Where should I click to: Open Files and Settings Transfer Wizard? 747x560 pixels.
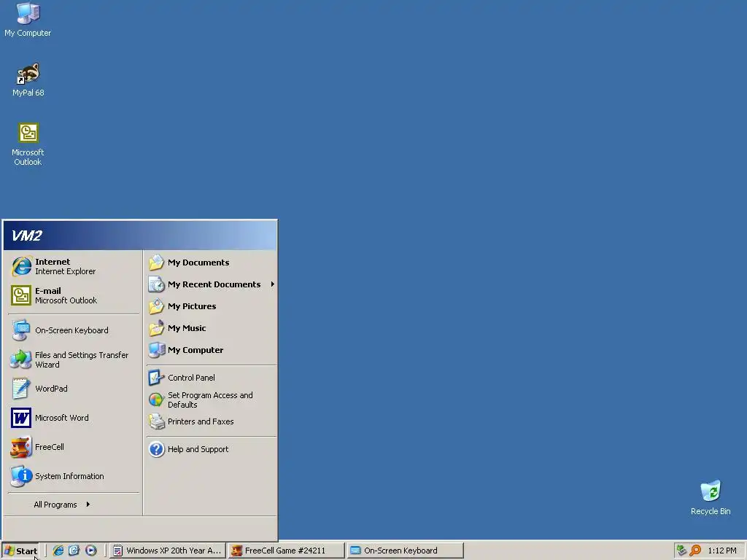74,359
